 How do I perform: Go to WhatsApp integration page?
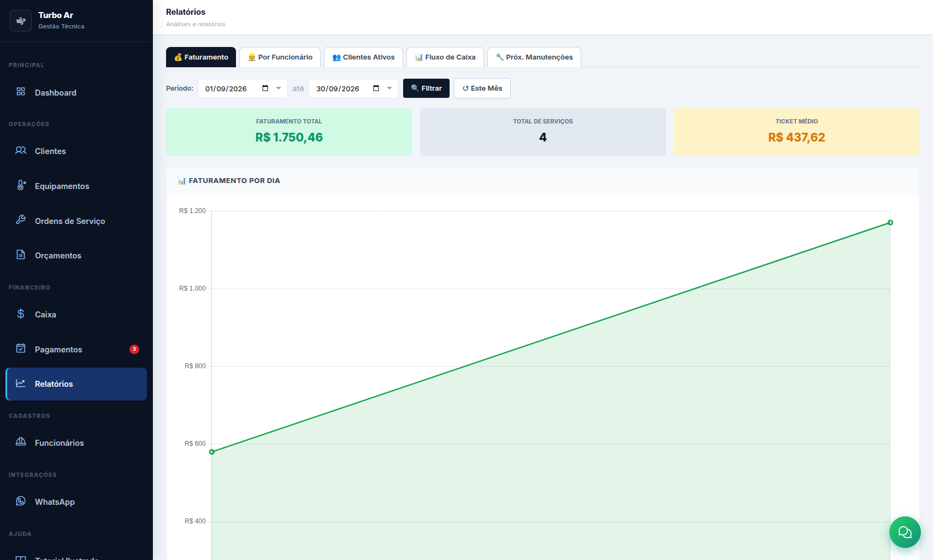coord(76,502)
